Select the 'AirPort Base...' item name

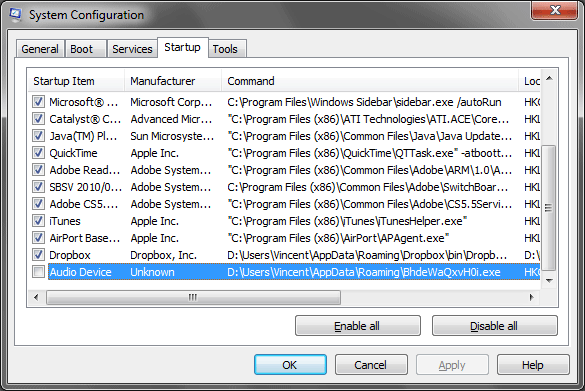pyautogui.click(x=85, y=238)
